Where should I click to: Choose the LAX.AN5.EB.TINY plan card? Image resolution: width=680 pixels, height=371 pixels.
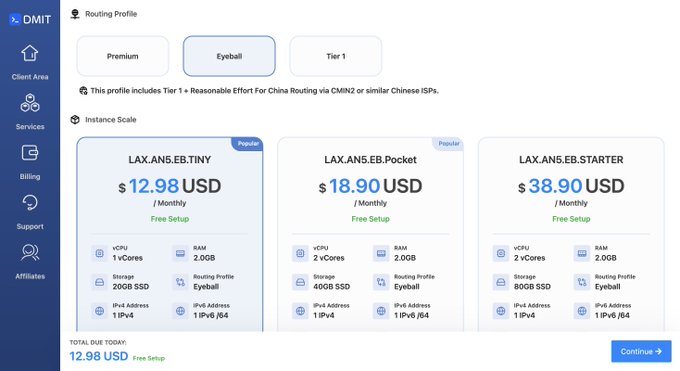[170, 235]
